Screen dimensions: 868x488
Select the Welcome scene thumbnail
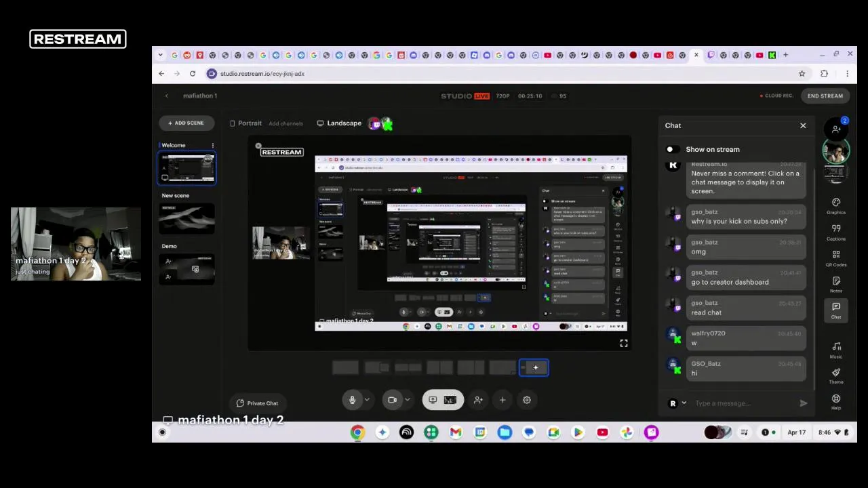coord(186,168)
